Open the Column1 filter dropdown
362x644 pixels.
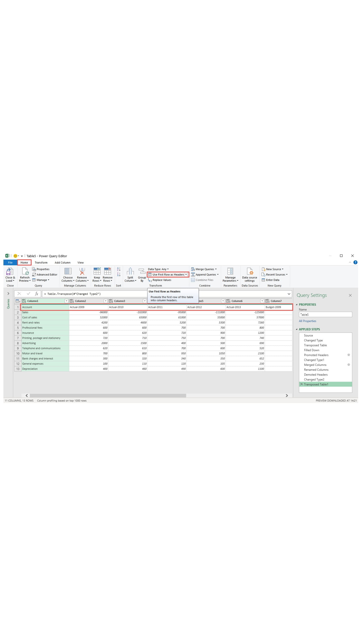(x=66, y=301)
